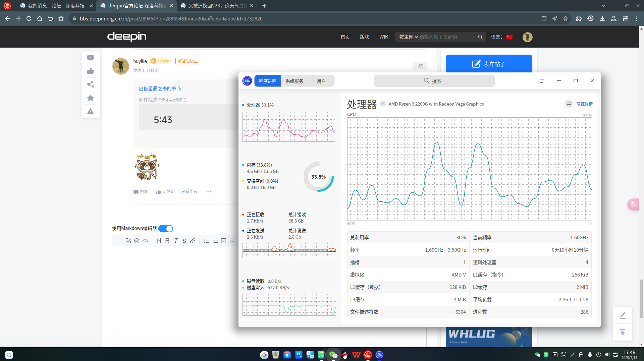
Task: Open the more options ellipsis under post
Action: click(x=209, y=192)
